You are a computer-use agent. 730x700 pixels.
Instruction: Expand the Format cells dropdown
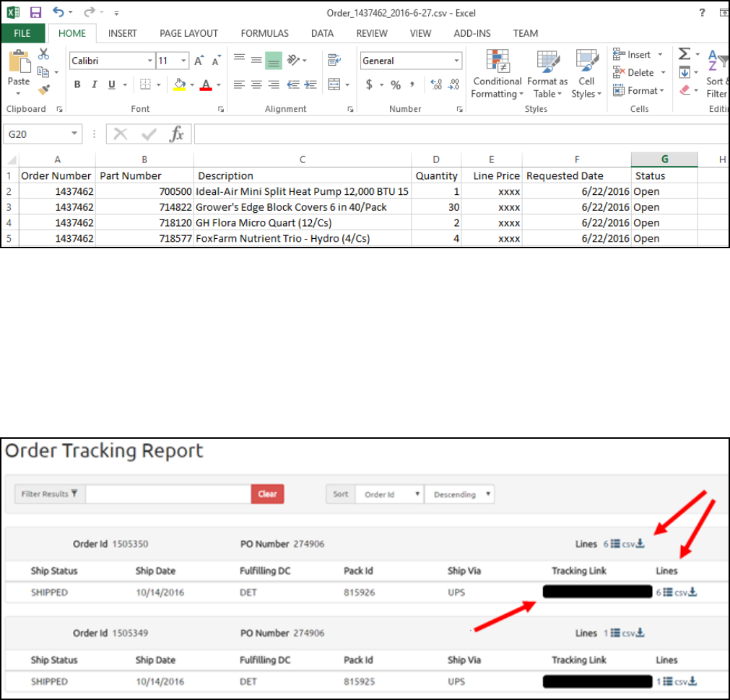point(661,91)
